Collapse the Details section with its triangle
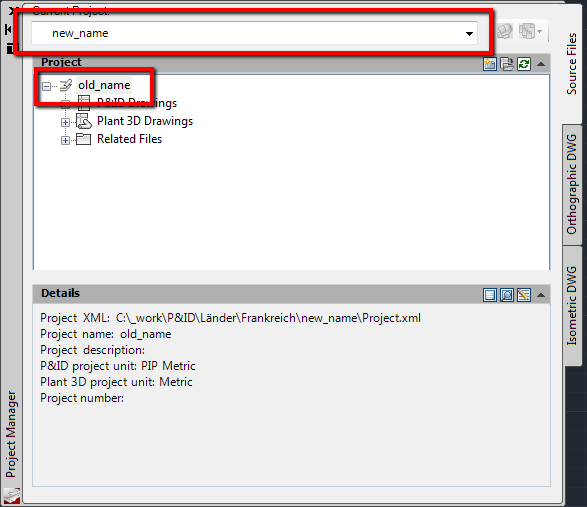 pos(541,295)
